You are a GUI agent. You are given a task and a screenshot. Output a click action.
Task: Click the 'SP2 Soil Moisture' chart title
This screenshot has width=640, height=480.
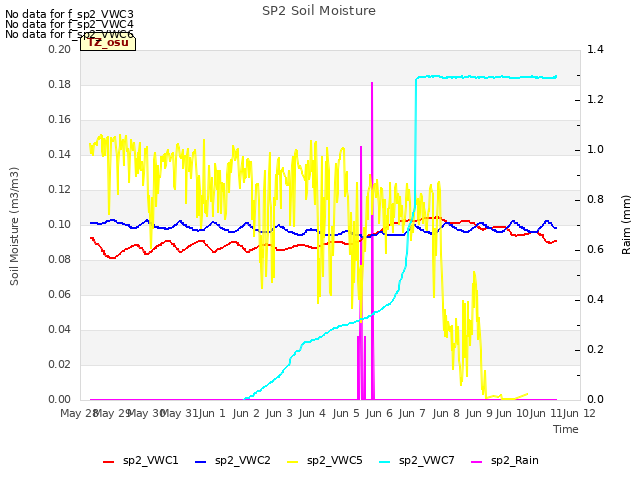pos(319,11)
